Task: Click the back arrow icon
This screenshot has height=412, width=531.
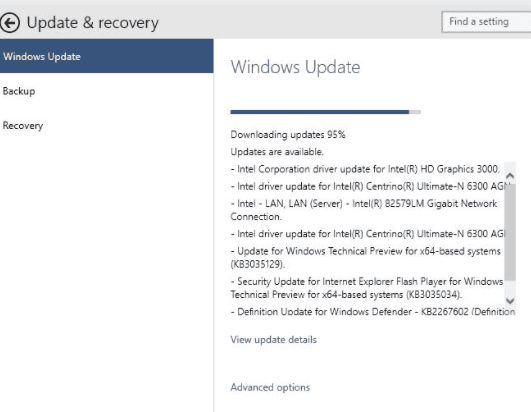Action: (10, 23)
